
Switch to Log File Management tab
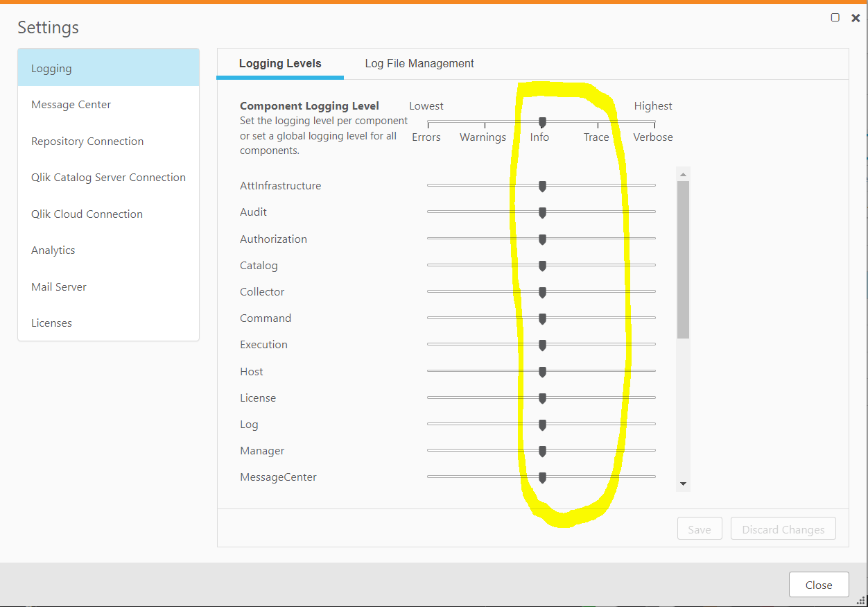(x=419, y=63)
